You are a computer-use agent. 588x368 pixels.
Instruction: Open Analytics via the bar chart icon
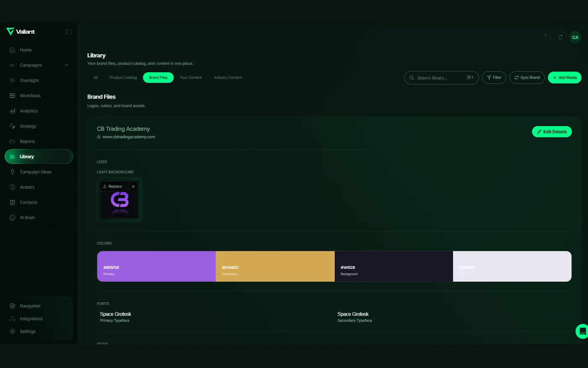tap(13, 111)
